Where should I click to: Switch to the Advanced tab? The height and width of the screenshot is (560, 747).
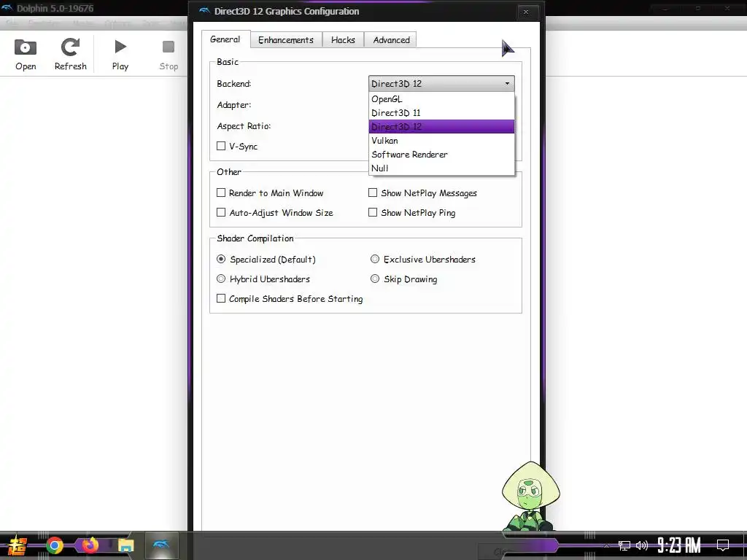click(391, 40)
